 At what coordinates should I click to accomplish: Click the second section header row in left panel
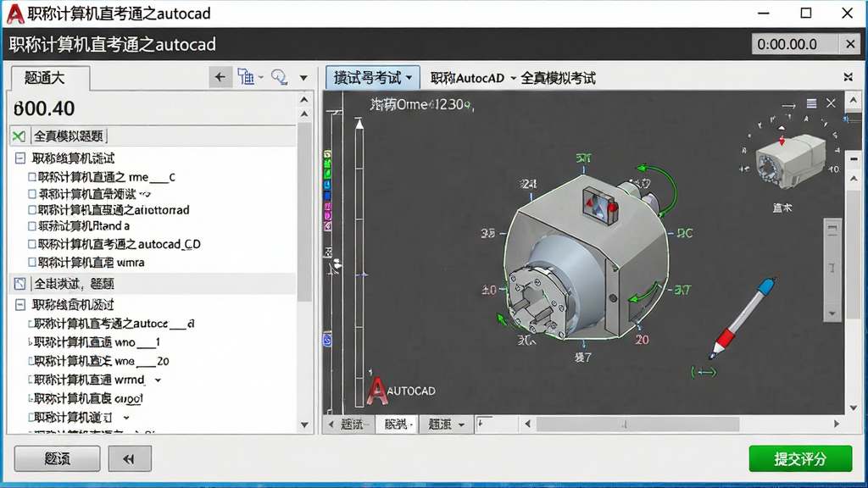coord(153,284)
